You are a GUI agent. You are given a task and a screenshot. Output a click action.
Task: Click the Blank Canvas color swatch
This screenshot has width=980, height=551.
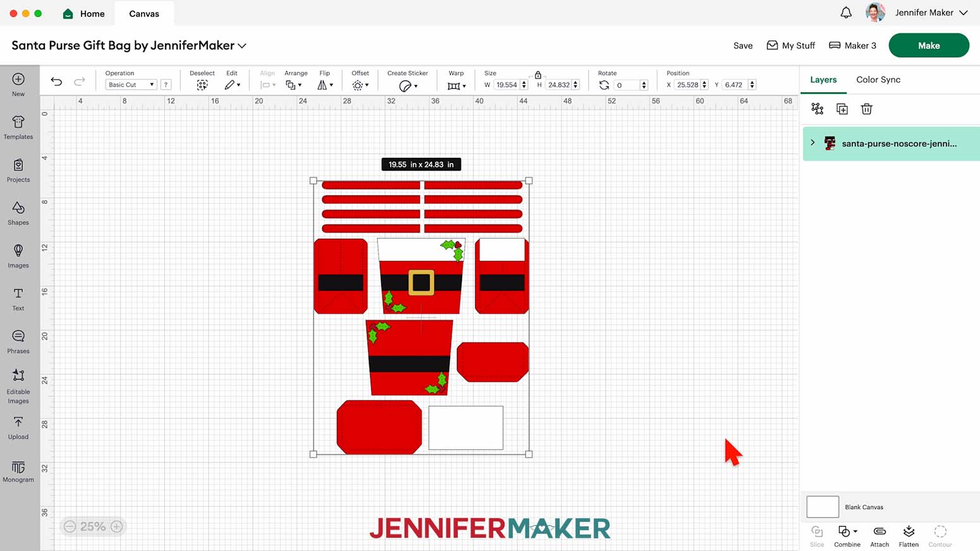(823, 507)
